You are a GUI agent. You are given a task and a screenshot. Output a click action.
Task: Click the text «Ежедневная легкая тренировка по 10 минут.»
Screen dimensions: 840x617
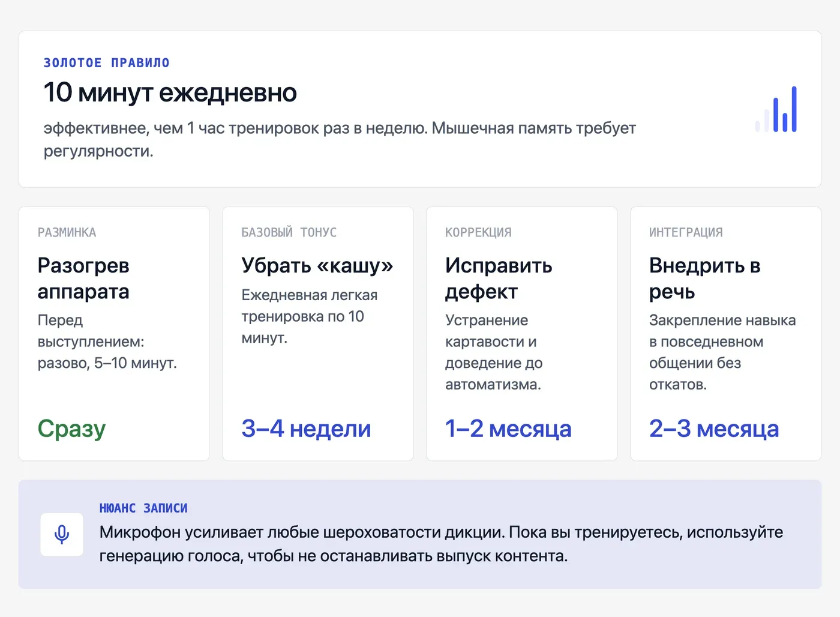coord(310,316)
